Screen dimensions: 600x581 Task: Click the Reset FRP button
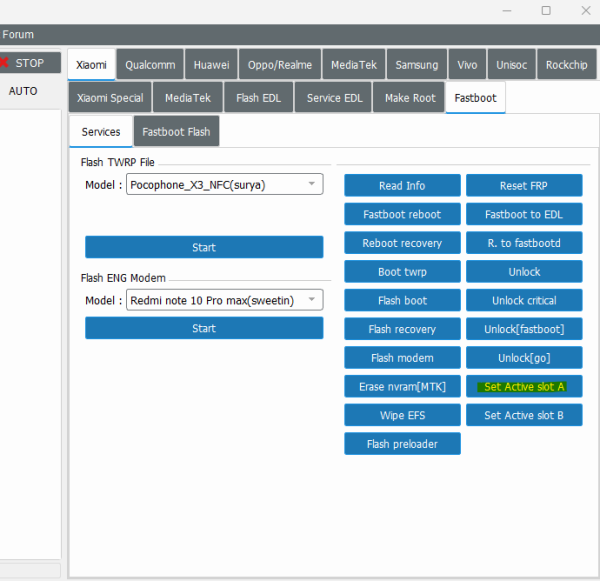click(x=524, y=185)
